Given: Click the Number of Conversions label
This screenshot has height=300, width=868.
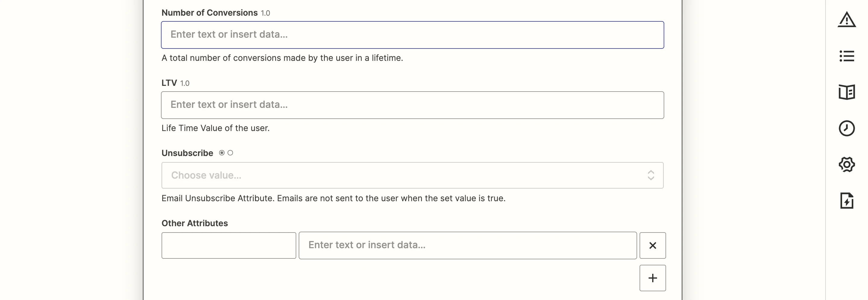Looking at the screenshot, I should [209, 13].
